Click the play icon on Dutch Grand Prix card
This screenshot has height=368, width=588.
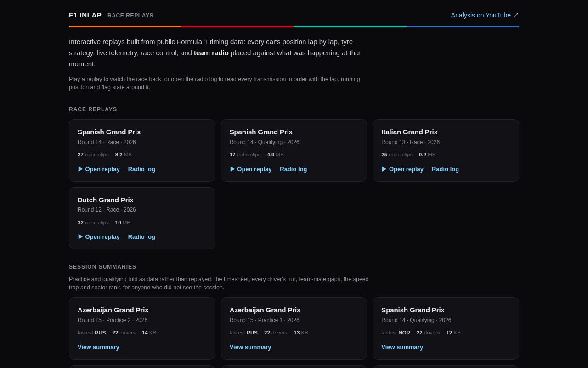80,236
